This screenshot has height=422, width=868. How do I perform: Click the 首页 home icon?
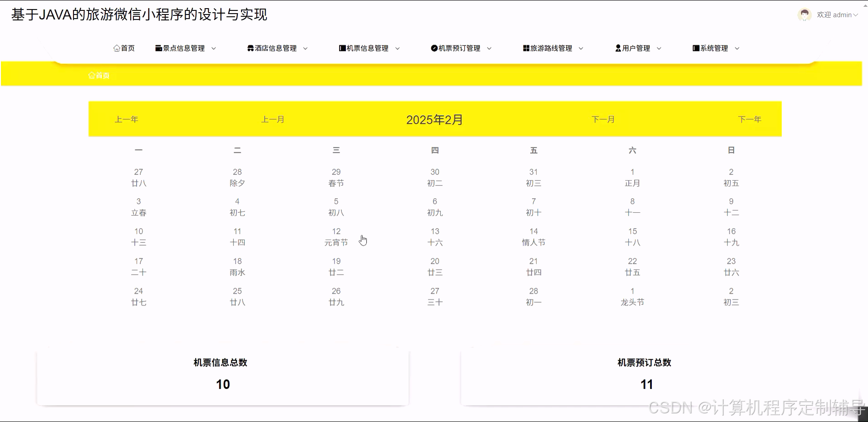click(116, 48)
